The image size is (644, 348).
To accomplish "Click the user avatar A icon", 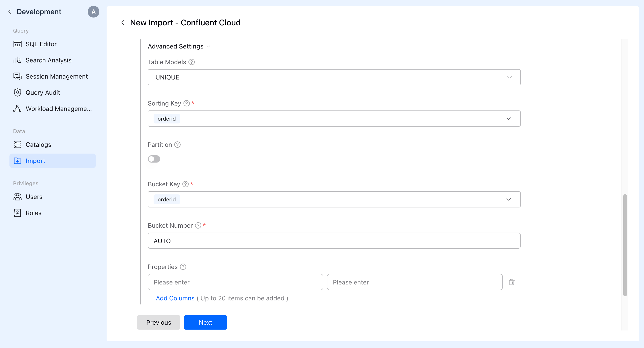I will tap(93, 12).
